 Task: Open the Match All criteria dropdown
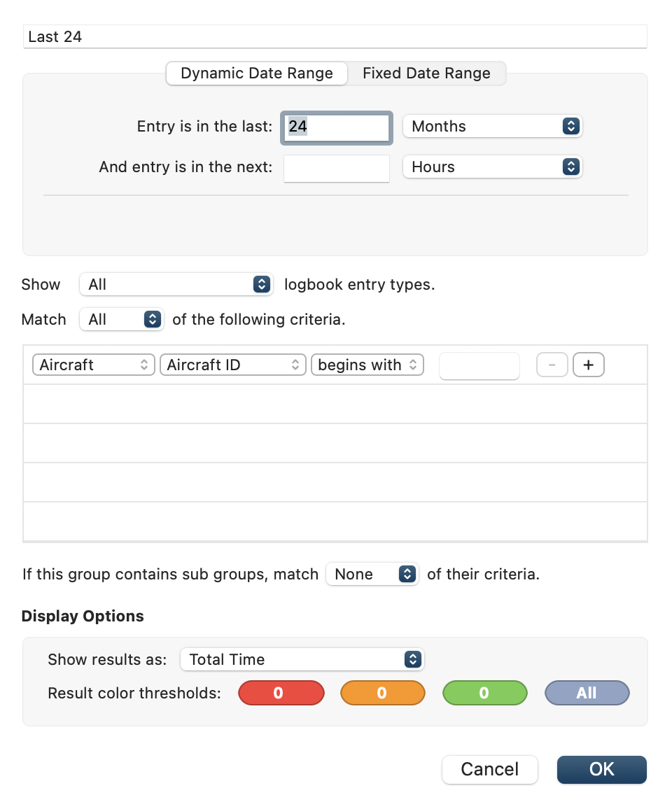tap(122, 319)
